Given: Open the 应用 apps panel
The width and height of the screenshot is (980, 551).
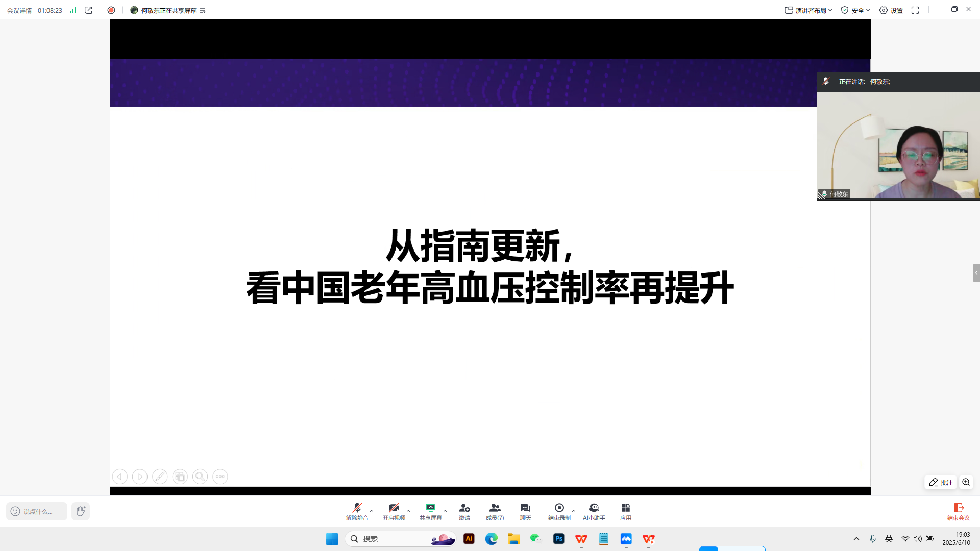Looking at the screenshot, I should (625, 511).
